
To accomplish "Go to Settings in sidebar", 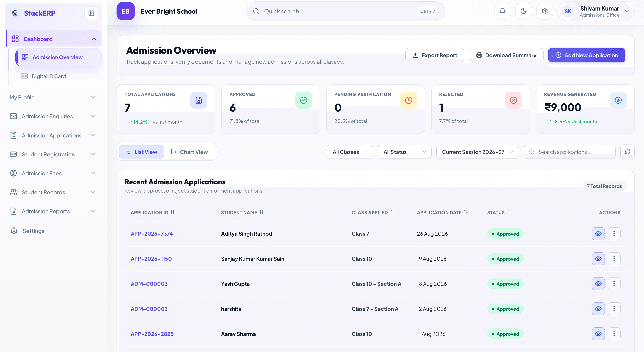I will point(34,231).
